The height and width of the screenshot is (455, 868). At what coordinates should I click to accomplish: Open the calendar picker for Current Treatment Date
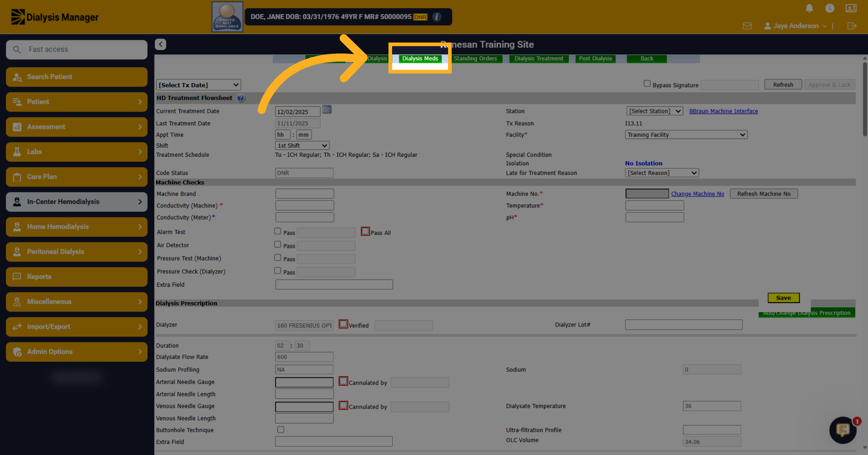pyautogui.click(x=327, y=110)
